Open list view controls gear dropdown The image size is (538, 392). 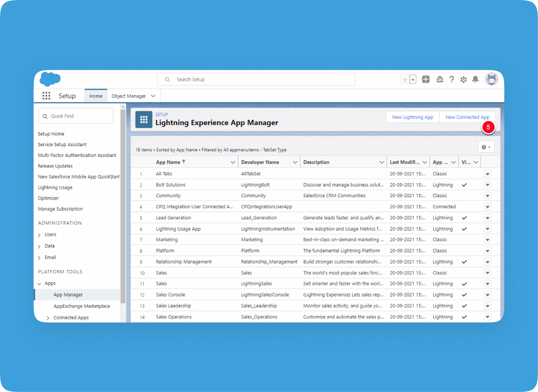pos(486,147)
